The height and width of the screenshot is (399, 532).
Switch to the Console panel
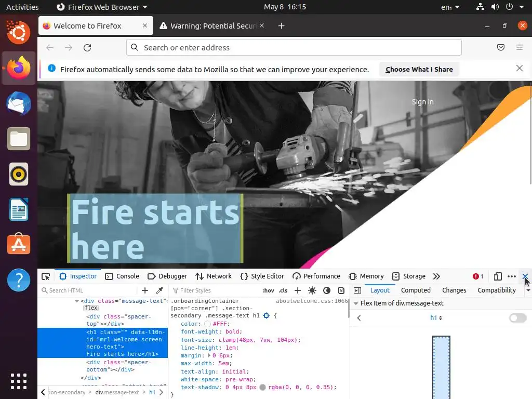click(x=122, y=276)
